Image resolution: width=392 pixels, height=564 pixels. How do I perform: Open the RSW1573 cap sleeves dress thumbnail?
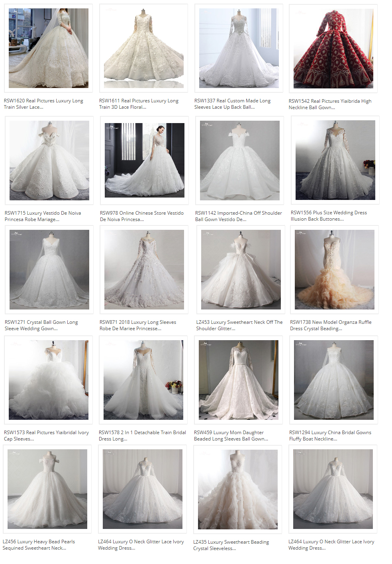(x=48, y=380)
